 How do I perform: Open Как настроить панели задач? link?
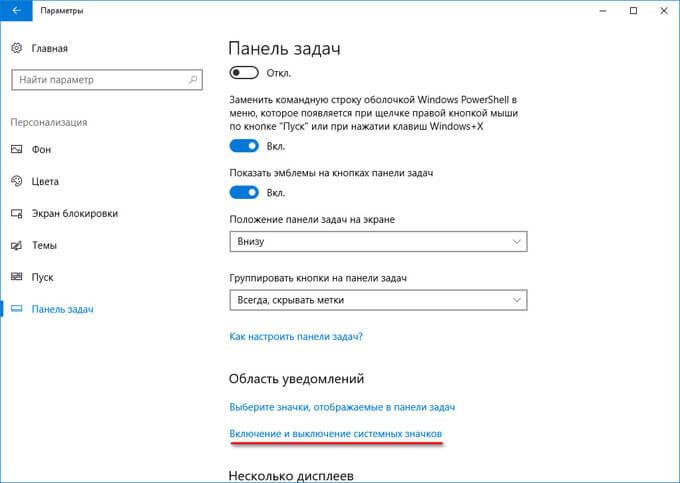[296, 336]
